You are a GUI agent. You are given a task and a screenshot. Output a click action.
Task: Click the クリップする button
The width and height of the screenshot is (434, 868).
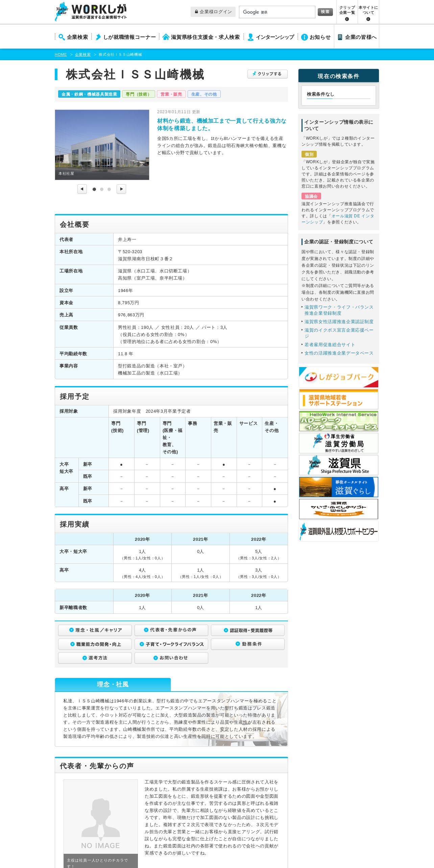pos(267,74)
